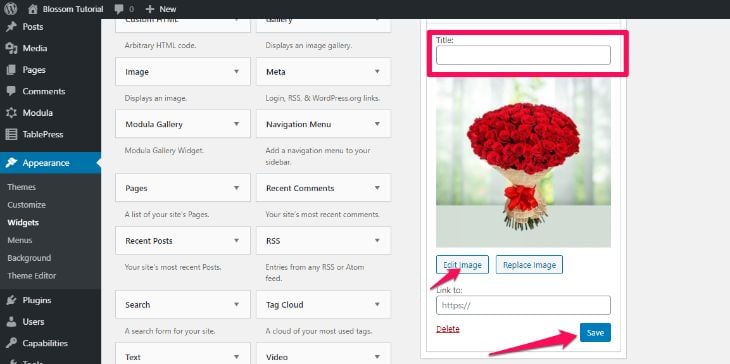Select the Image widget title
The width and height of the screenshot is (730, 364).
point(137,72)
